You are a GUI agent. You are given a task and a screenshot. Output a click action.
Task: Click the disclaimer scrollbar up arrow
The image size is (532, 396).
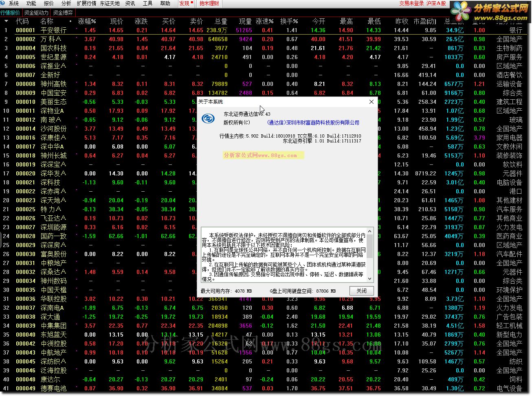pyautogui.click(x=370, y=231)
